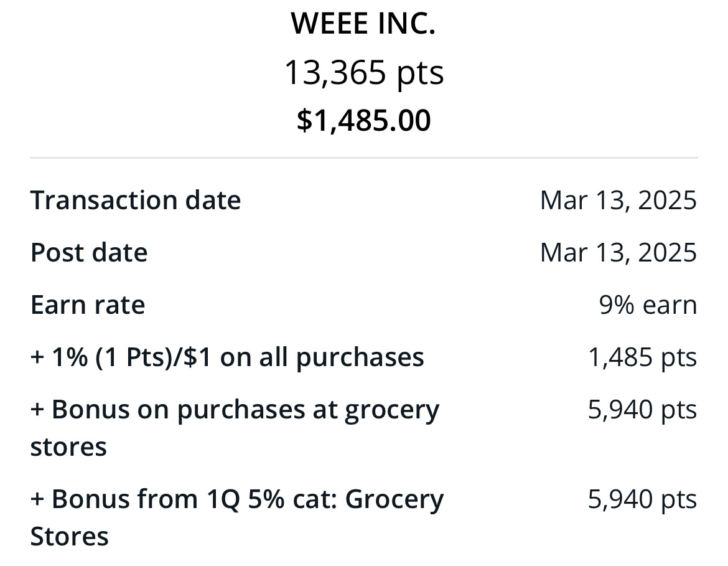Select 5,940 pts for 1Q 5% category bonus
728x566 pixels.
(642, 499)
